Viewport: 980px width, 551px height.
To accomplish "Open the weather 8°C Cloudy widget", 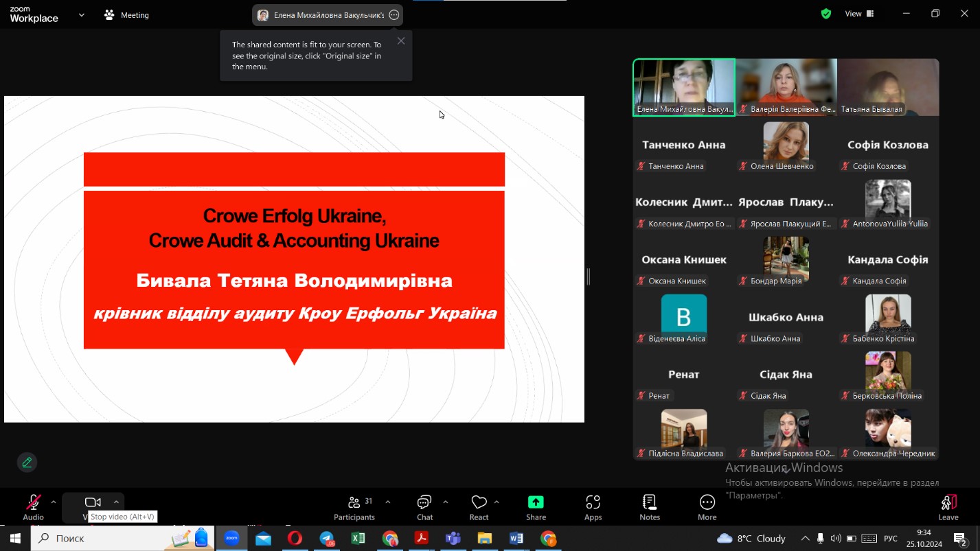I will (751, 539).
